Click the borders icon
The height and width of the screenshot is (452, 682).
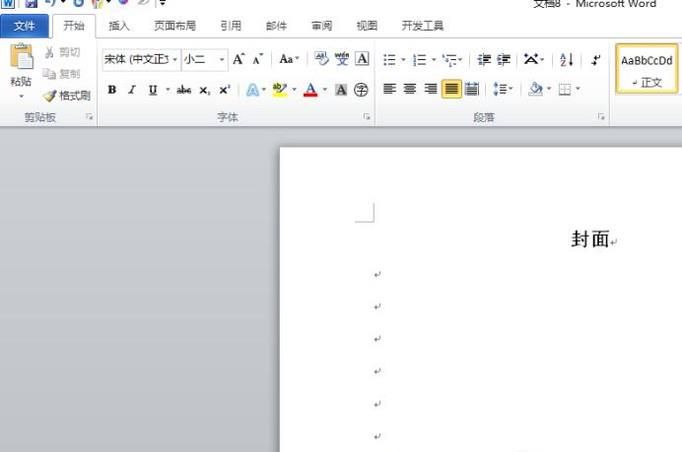point(565,90)
